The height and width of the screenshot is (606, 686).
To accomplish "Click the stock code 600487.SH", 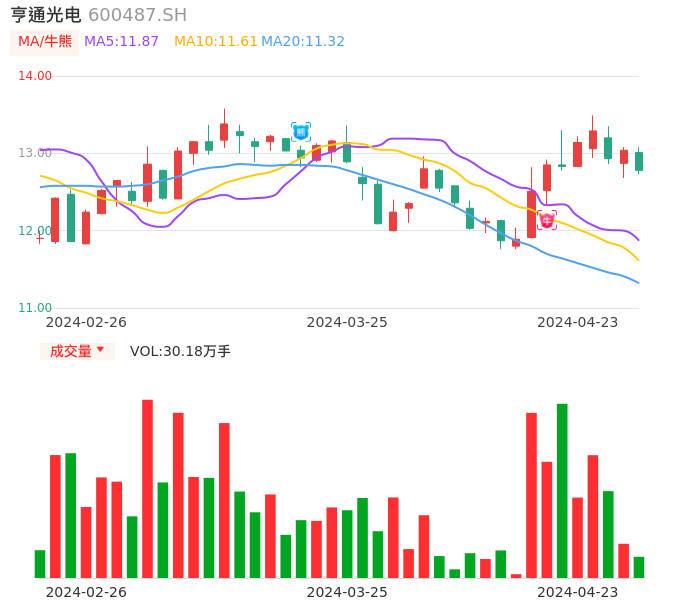I will pos(137,15).
